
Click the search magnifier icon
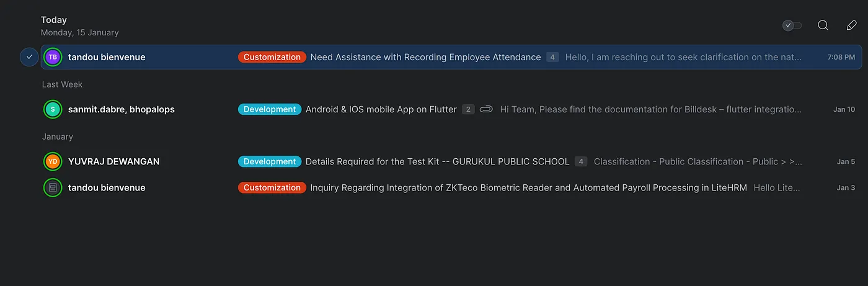pos(823,25)
